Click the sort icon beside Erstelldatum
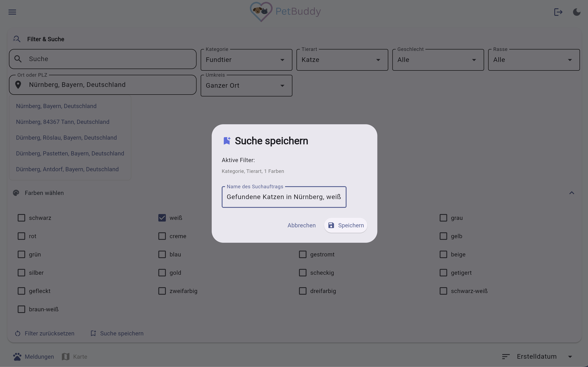This screenshot has width=588, height=367. pos(506,357)
